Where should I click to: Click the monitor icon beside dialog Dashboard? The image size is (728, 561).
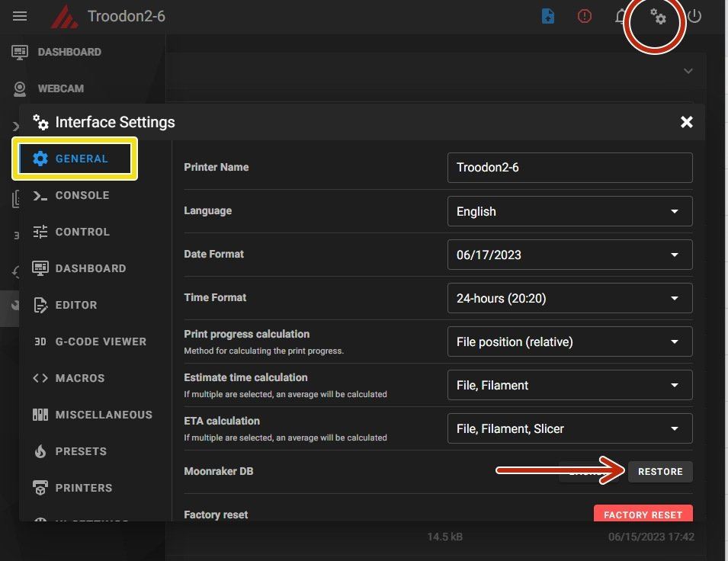click(40, 268)
